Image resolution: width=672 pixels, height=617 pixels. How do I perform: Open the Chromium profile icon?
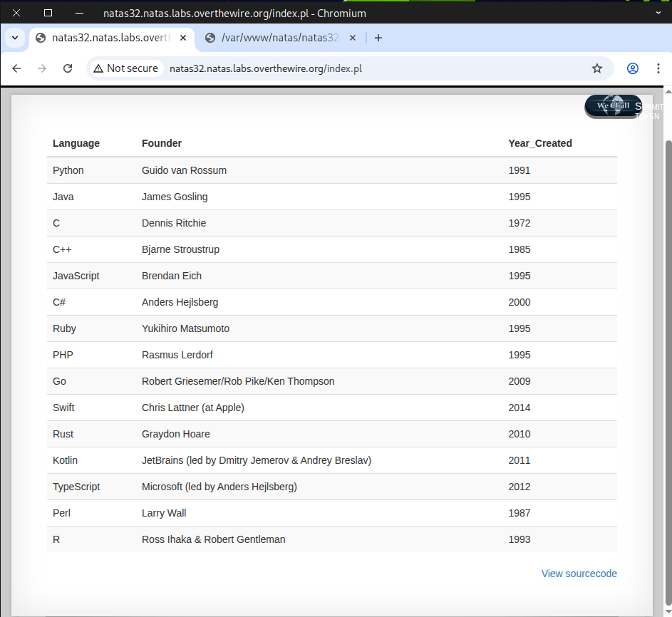pos(632,68)
